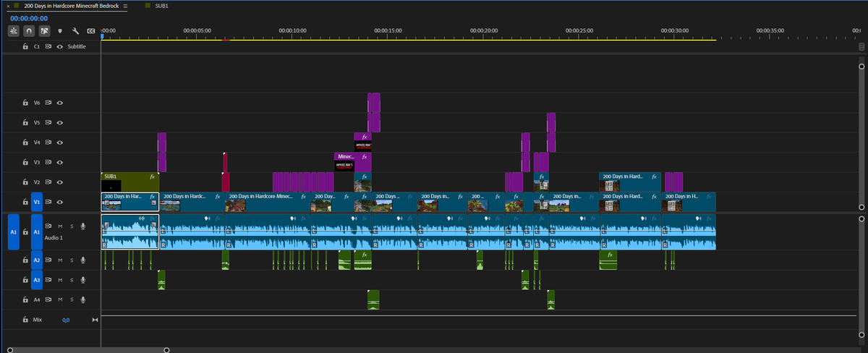The width and height of the screenshot is (868, 353).
Task: Toggle A1 source patching button
Action: pos(13,231)
